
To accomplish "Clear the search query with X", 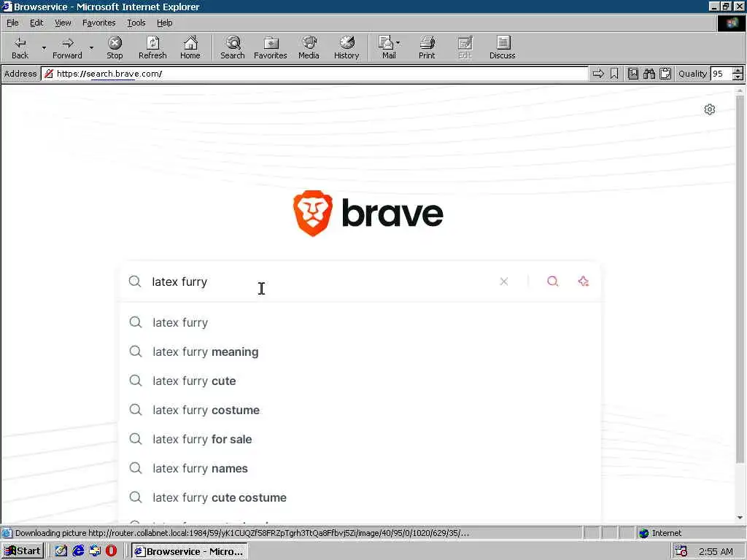I will (x=503, y=281).
